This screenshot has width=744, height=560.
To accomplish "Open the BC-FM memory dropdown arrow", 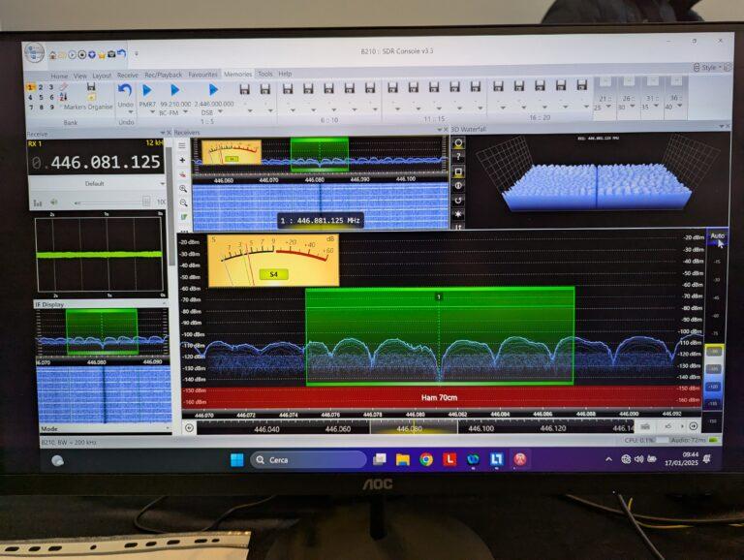I will (186, 112).
